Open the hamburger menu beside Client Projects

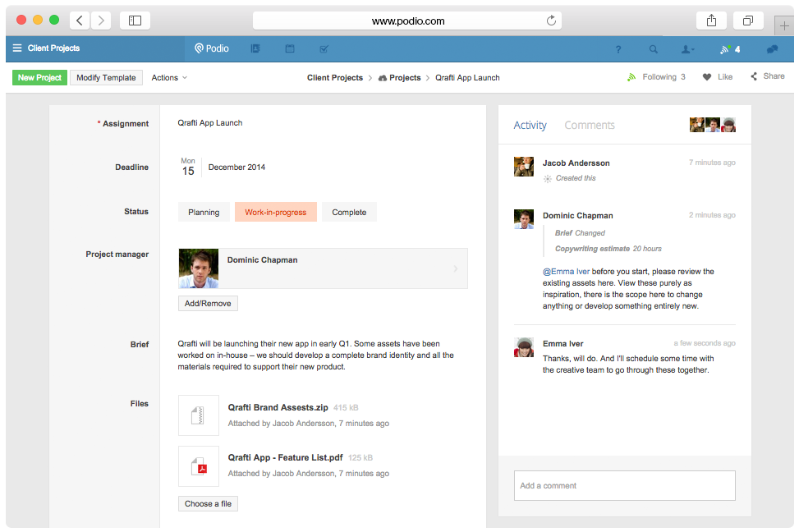coord(17,48)
